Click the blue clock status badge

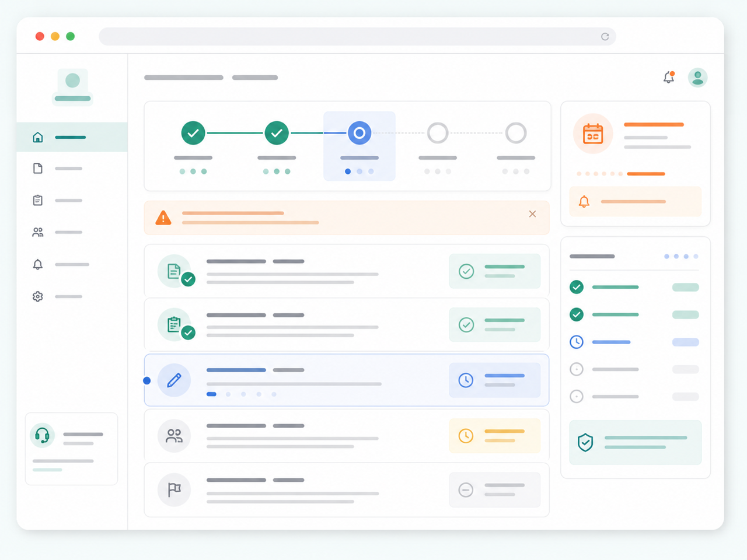click(495, 380)
